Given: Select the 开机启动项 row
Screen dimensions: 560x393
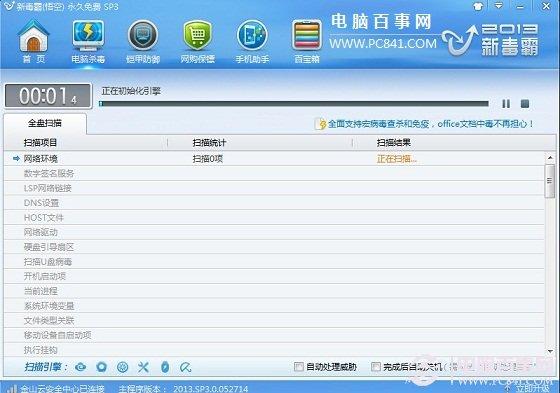Looking at the screenshot, I should (274, 276).
